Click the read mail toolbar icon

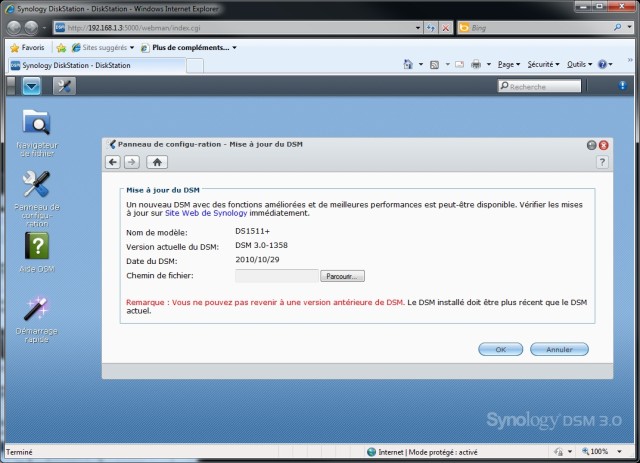(459, 65)
